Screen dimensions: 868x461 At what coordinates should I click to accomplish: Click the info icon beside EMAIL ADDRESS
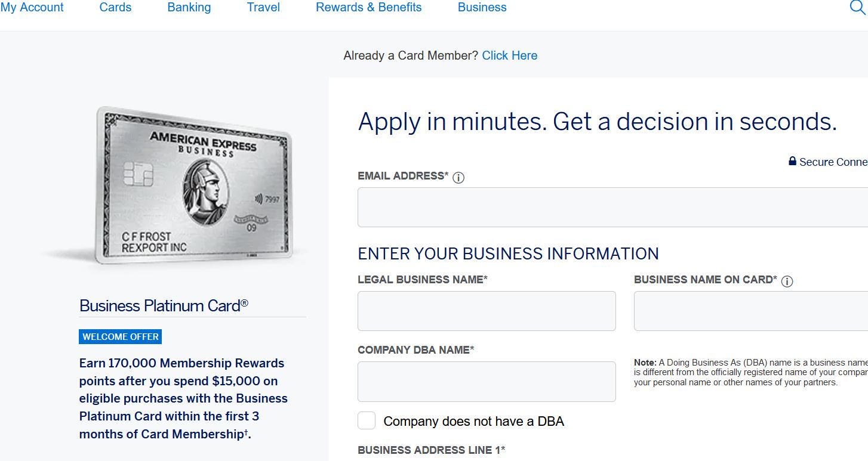tap(458, 177)
